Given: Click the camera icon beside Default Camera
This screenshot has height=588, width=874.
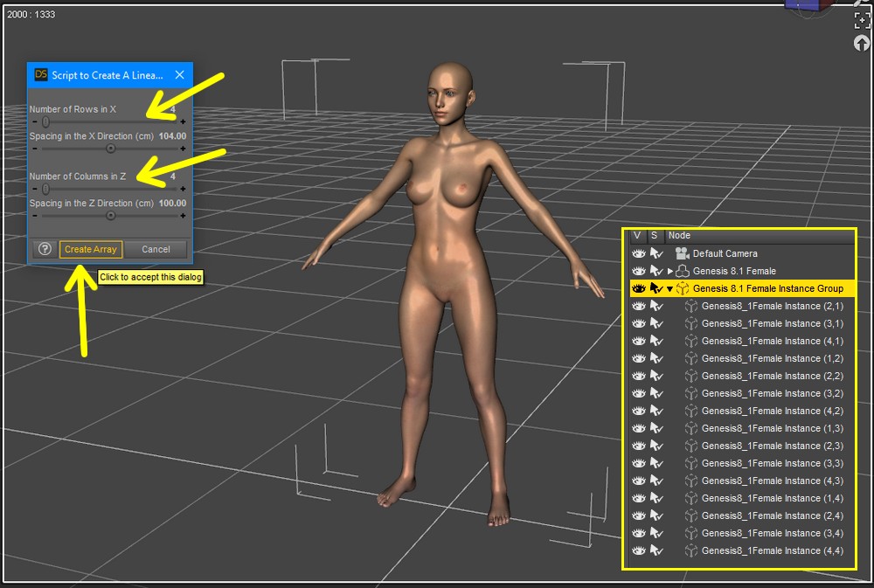Looking at the screenshot, I should tap(683, 253).
